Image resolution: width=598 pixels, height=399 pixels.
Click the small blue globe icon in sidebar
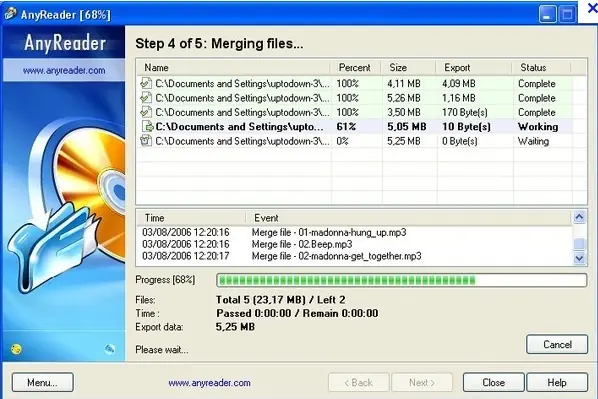pyautogui.click(x=109, y=349)
